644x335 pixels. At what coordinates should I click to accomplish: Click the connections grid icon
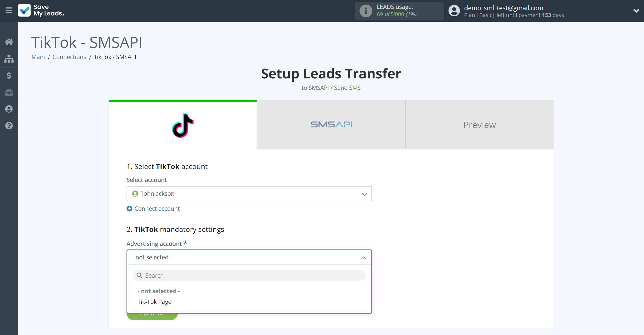tap(9, 59)
